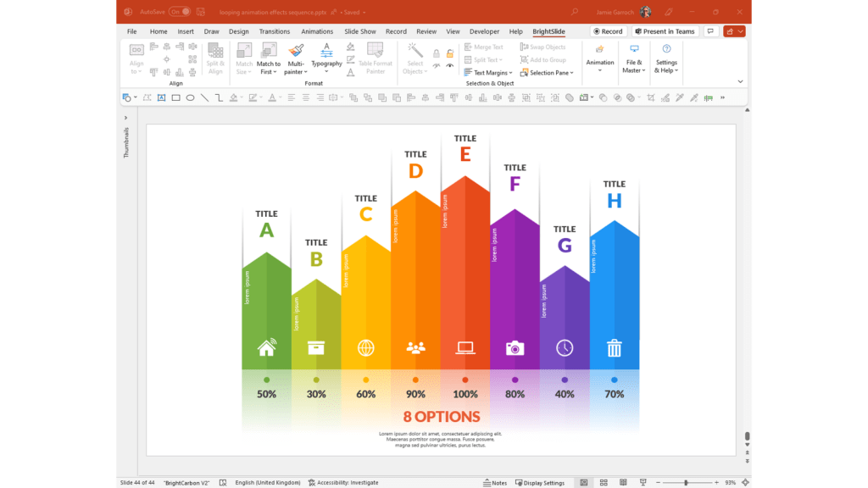Click the File & Master icon
The height and width of the screenshot is (488, 868).
pos(633,59)
